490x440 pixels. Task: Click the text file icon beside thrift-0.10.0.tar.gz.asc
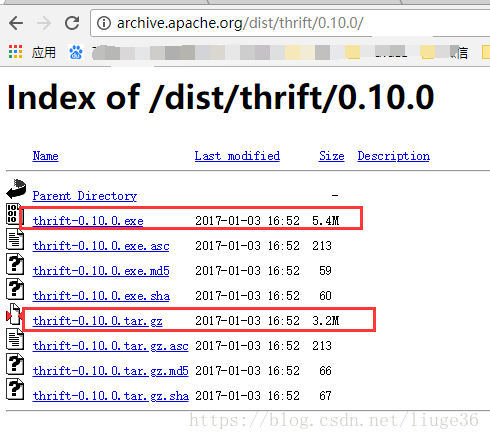(15, 339)
